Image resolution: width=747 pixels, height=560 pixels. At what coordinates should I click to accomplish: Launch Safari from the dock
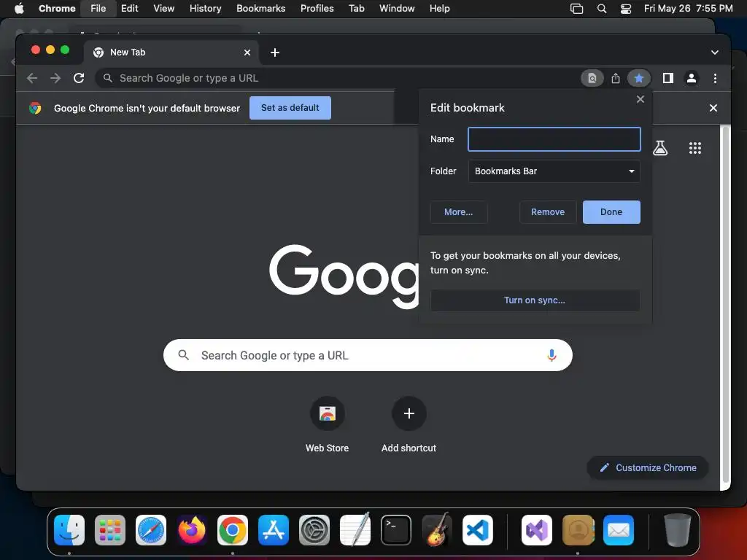point(151,530)
